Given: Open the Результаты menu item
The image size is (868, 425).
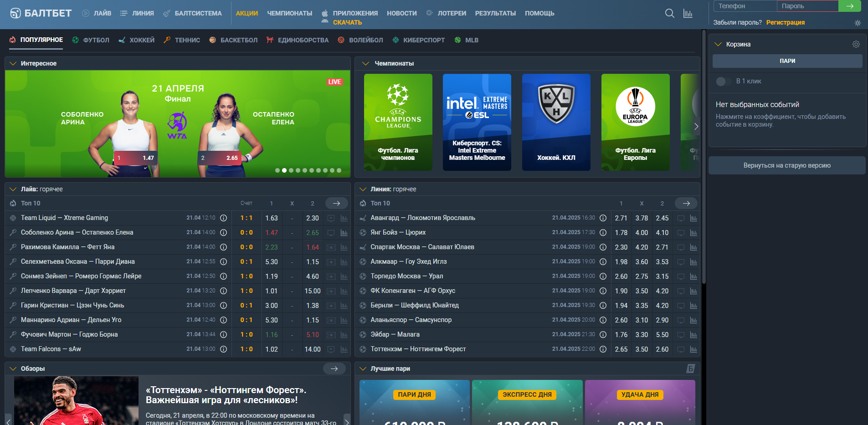Looking at the screenshot, I should (x=495, y=13).
